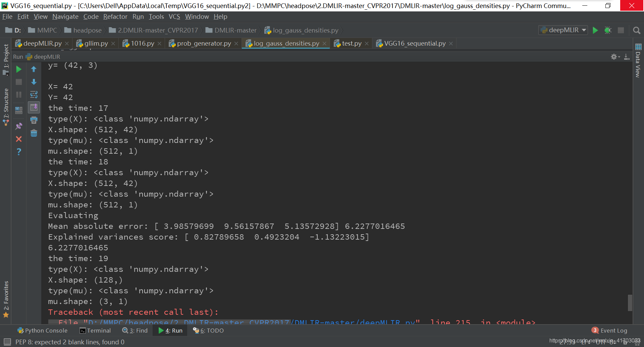Screen dimensions: 644x347
Task: Open the Project tool window
Action: click(x=6, y=60)
